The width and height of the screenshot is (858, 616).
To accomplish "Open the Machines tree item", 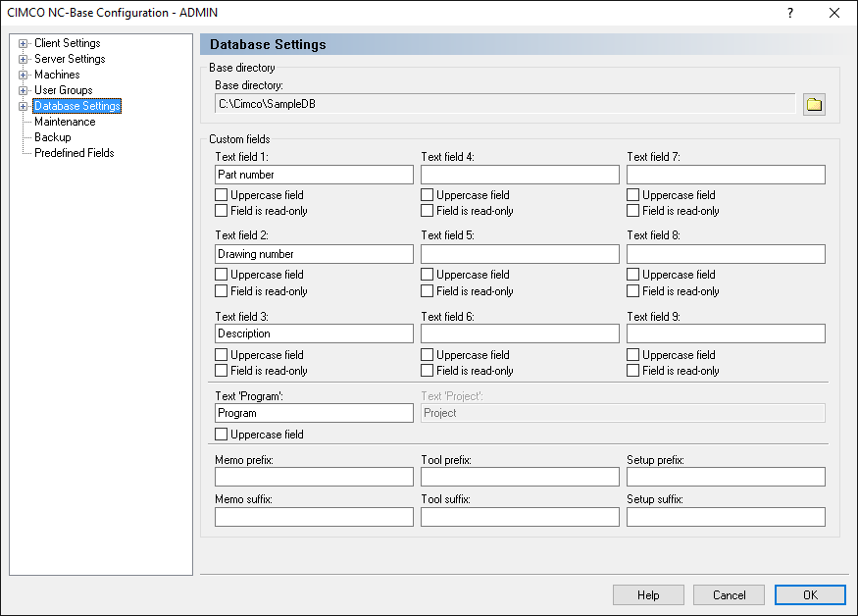I will point(57,75).
